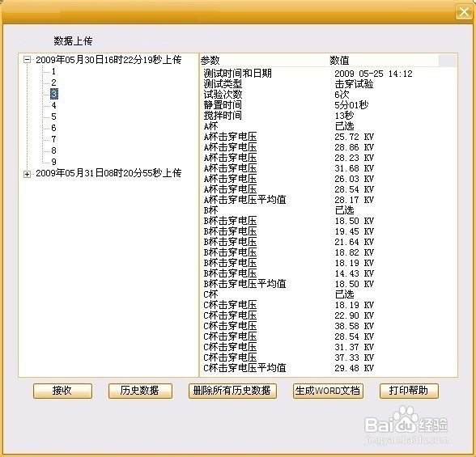Click the value 5分01秒
This screenshot has width=476, height=457.
[x=351, y=105]
